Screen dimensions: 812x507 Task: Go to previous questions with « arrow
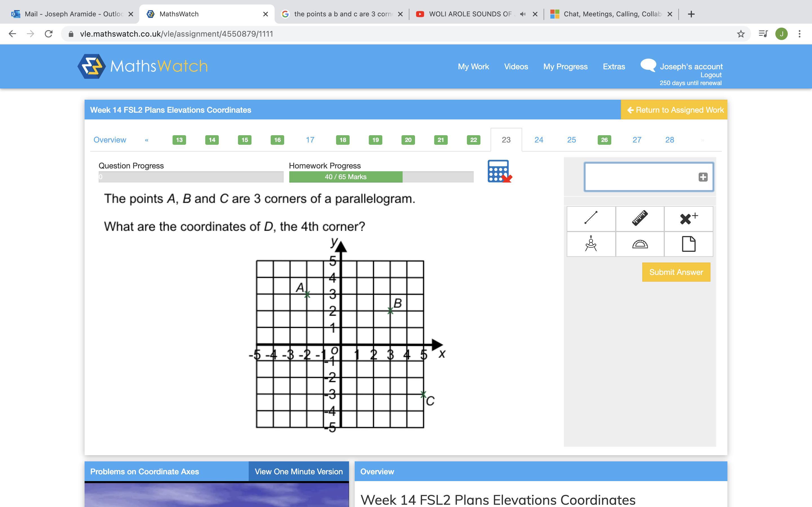tap(147, 140)
